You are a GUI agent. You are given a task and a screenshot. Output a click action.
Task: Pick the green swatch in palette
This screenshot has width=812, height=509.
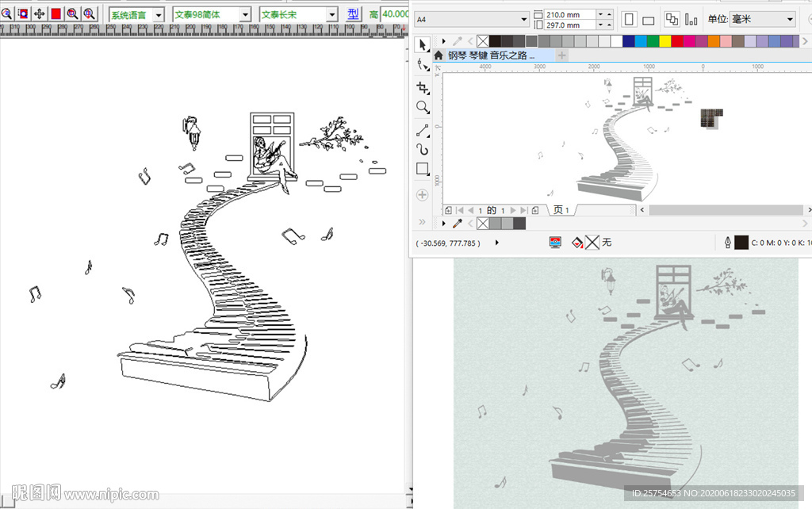click(653, 41)
